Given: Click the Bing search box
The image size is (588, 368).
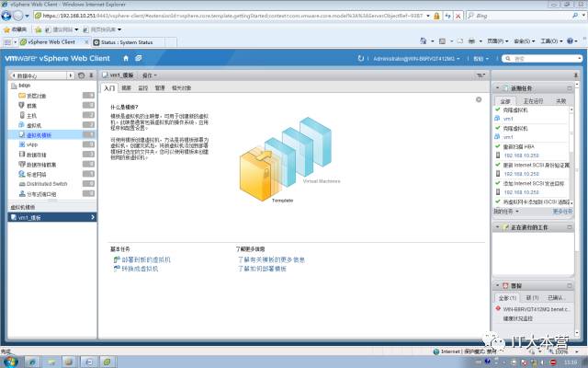Looking at the screenshot, I should pyautogui.click(x=523, y=16).
